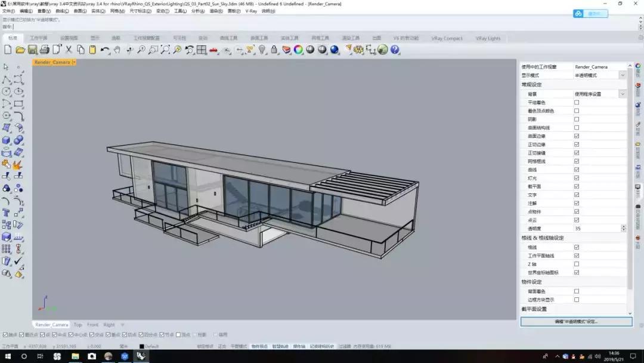Open the Render_Camera viewport title menu
Image resolution: width=644 pixels, height=363 pixels.
pyautogui.click(x=72, y=62)
